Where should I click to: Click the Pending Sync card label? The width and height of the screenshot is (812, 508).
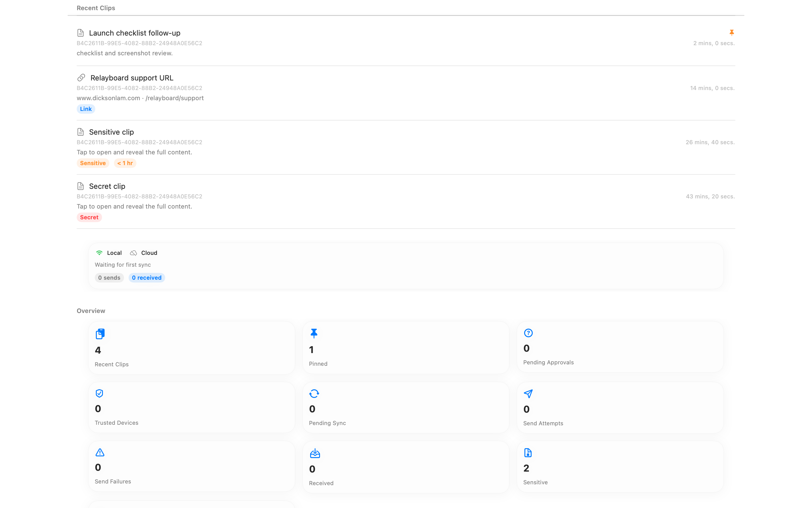[328, 423]
